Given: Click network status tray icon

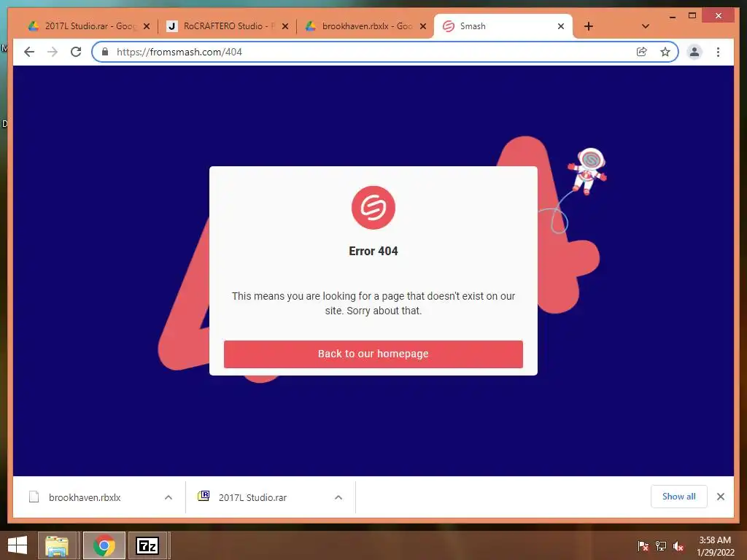Looking at the screenshot, I should coord(661,545).
